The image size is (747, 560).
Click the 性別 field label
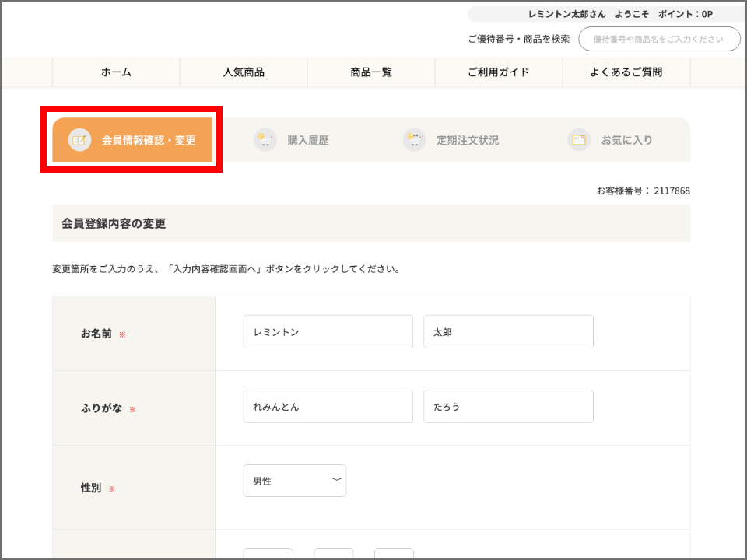pos(91,488)
